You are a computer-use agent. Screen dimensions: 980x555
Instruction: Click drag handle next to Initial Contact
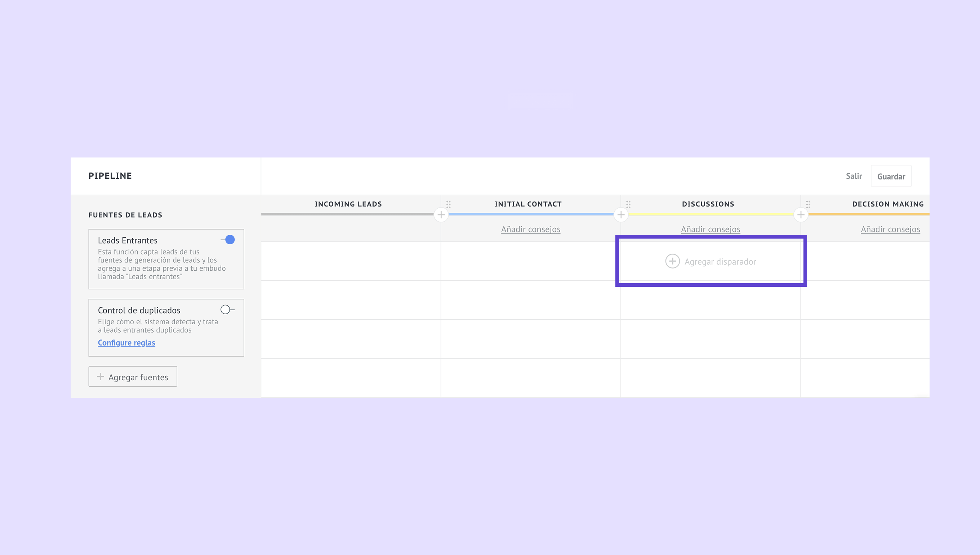point(449,204)
